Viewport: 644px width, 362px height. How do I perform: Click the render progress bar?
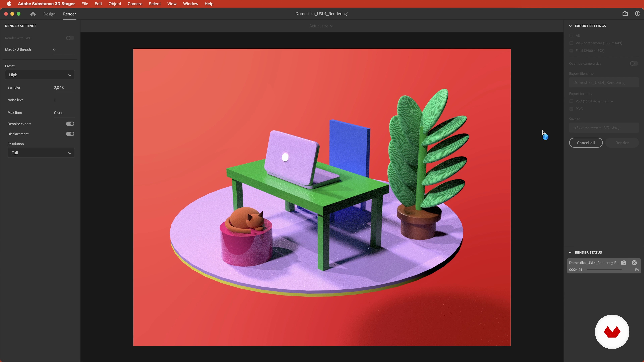604,270
